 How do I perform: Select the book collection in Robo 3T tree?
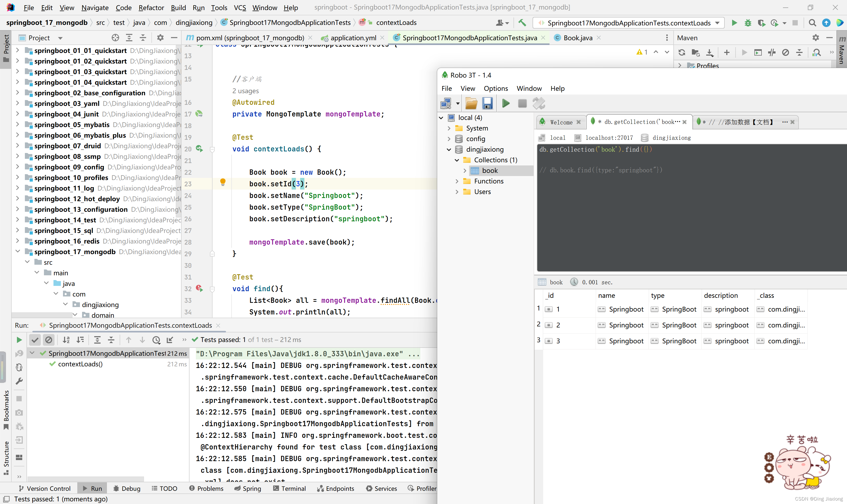coord(489,170)
